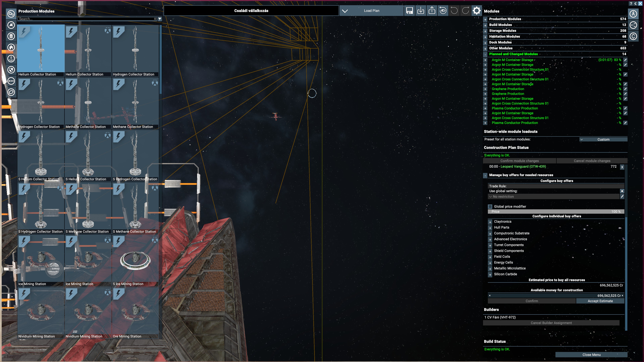Click the Load Plan button
The image size is (644, 362).
tap(372, 11)
